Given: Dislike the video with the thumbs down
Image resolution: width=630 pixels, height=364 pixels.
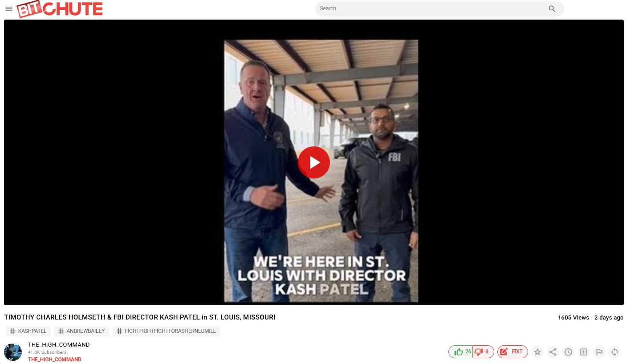Looking at the screenshot, I should pos(483,352).
